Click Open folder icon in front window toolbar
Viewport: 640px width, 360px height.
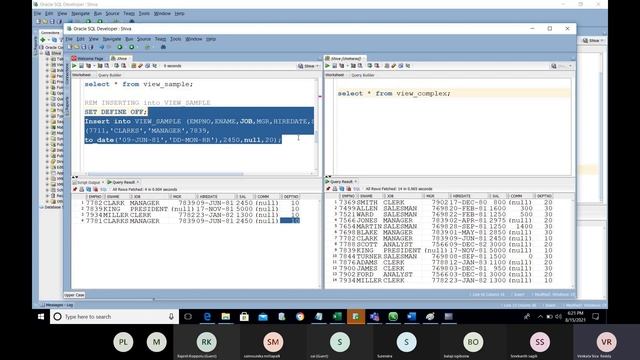(77, 47)
